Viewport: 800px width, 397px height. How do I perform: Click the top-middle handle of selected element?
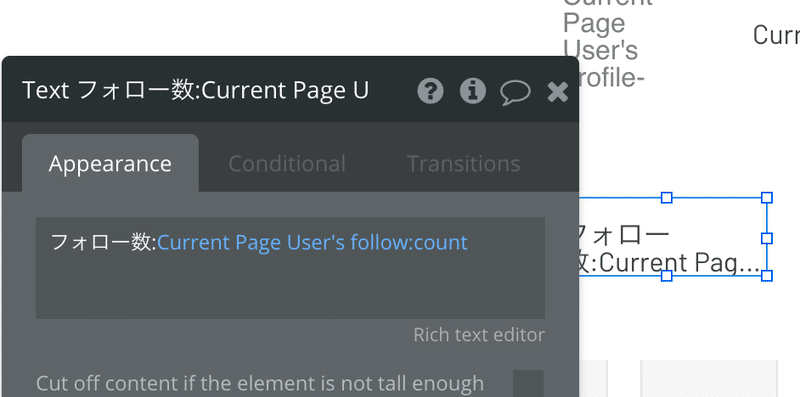666,197
